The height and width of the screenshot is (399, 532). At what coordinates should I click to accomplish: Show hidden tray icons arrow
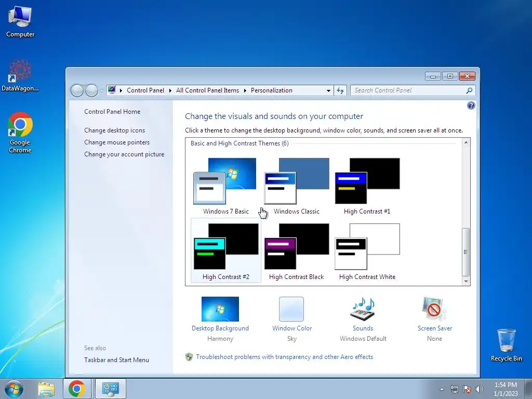pos(442,389)
